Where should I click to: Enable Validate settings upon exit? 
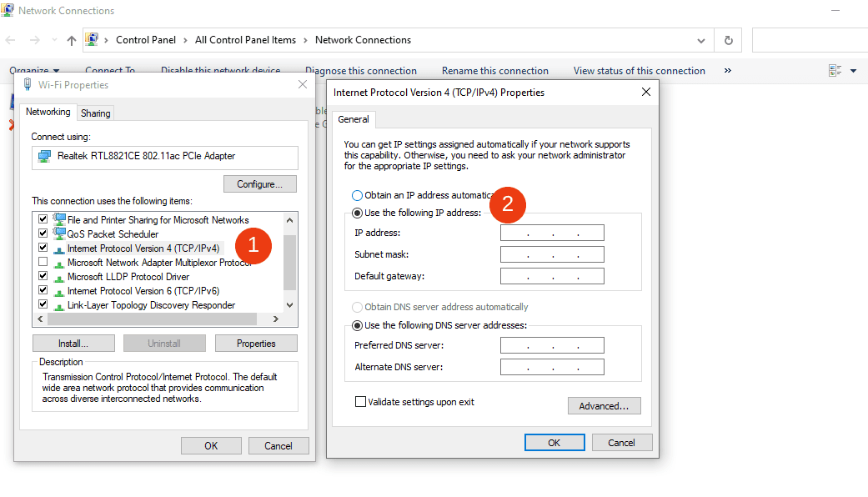tap(360, 401)
